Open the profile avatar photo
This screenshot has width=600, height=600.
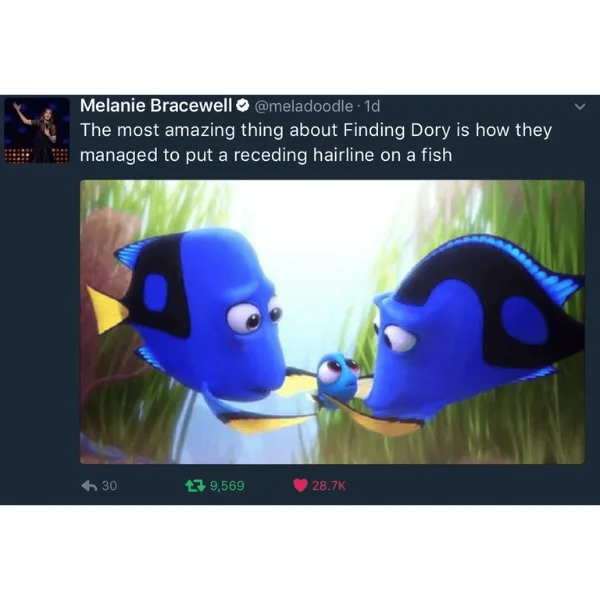click(x=37, y=130)
